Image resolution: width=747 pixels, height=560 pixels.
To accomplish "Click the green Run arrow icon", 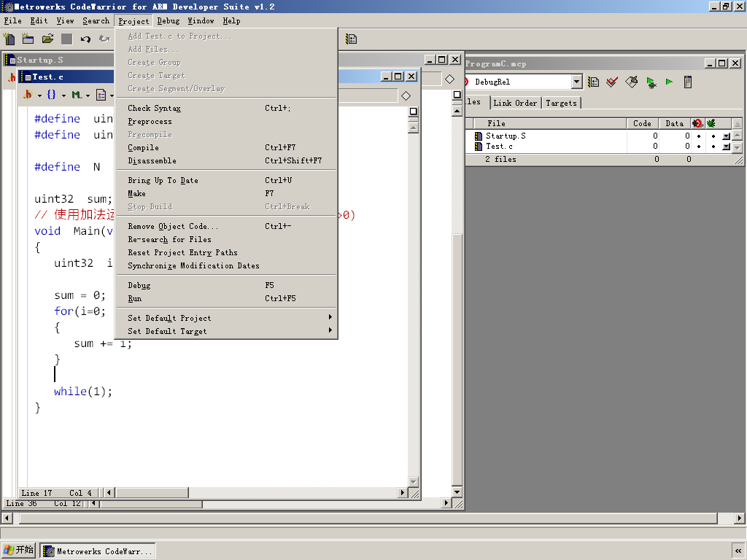I will tap(669, 82).
